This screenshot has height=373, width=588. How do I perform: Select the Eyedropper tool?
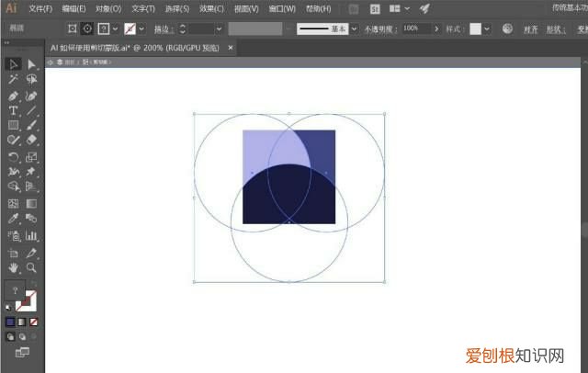click(x=13, y=220)
